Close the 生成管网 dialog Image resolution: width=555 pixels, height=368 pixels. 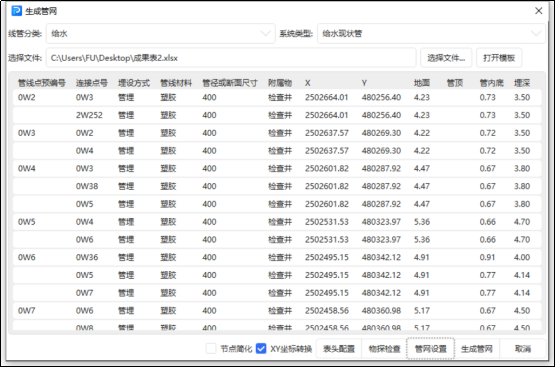(x=538, y=11)
